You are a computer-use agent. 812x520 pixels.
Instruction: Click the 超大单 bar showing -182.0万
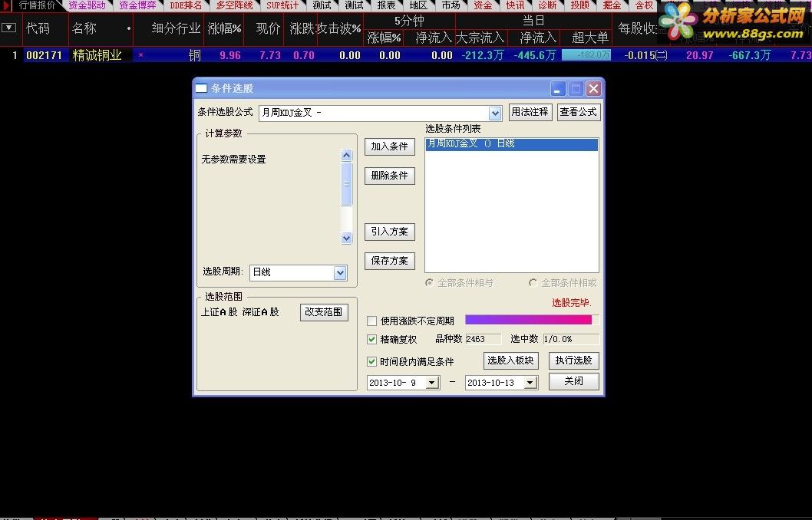pyautogui.click(x=586, y=55)
